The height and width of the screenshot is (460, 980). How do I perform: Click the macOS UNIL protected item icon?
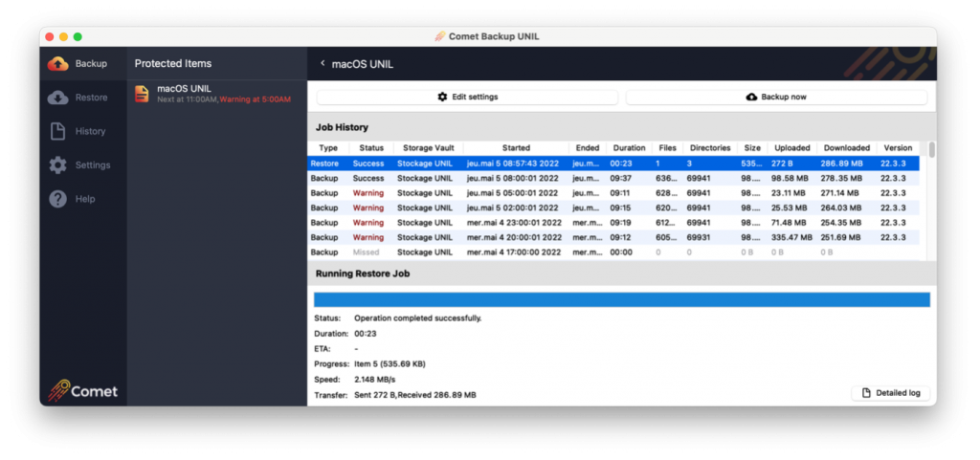click(x=142, y=93)
